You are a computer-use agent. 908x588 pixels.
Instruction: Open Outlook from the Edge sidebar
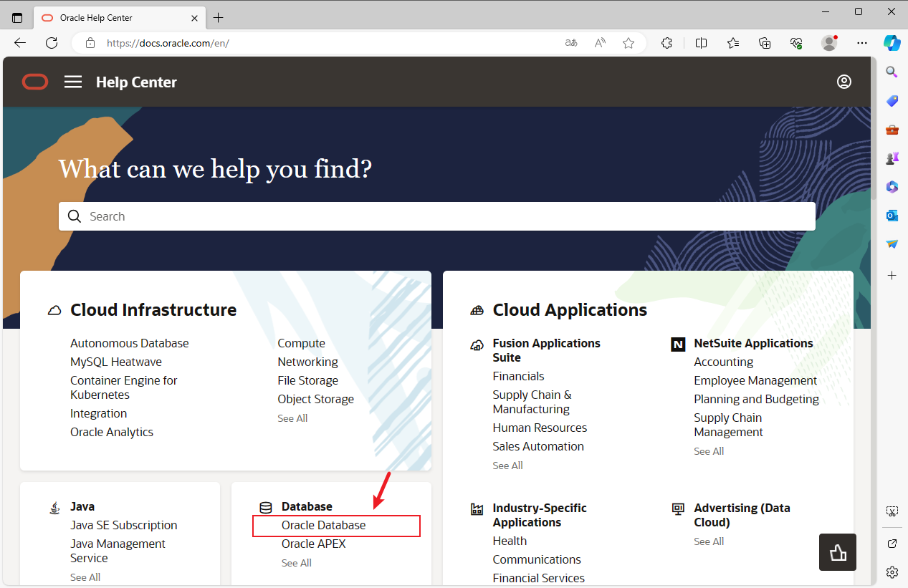(892, 215)
